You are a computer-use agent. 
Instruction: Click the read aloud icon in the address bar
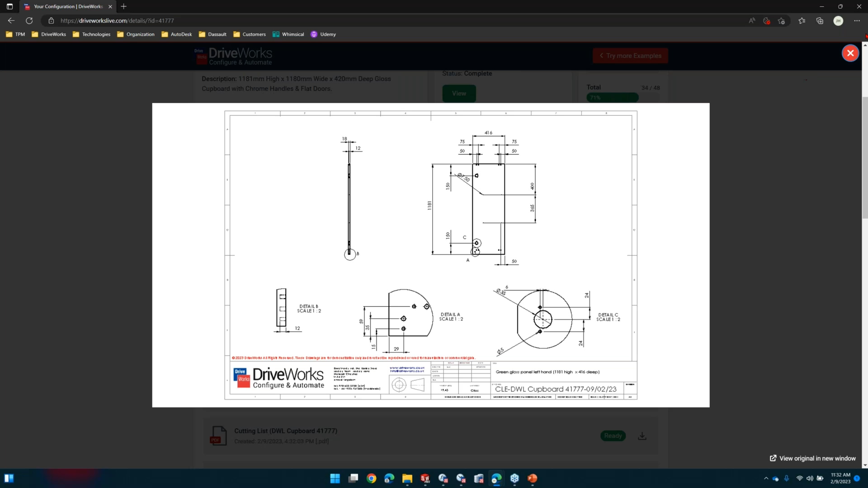pyautogui.click(x=751, y=20)
